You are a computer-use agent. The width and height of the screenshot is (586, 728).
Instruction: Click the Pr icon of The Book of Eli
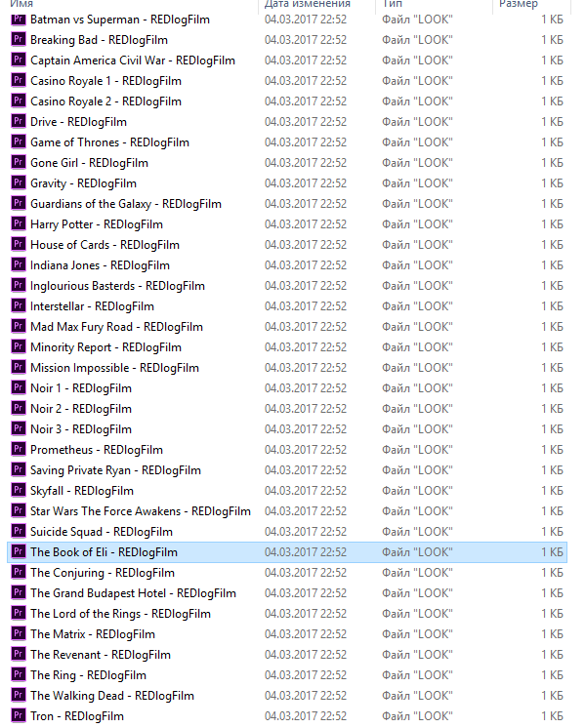19,552
